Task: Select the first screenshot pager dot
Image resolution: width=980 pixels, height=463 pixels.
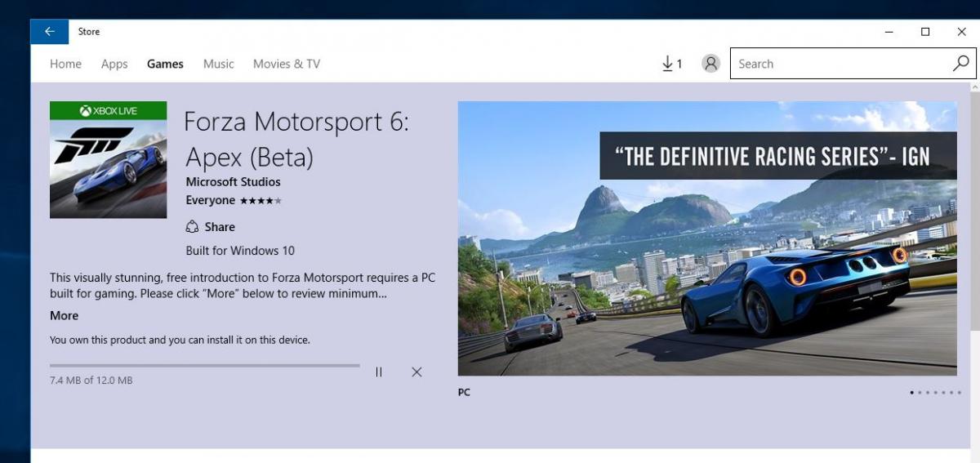Action: (x=912, y=393)
